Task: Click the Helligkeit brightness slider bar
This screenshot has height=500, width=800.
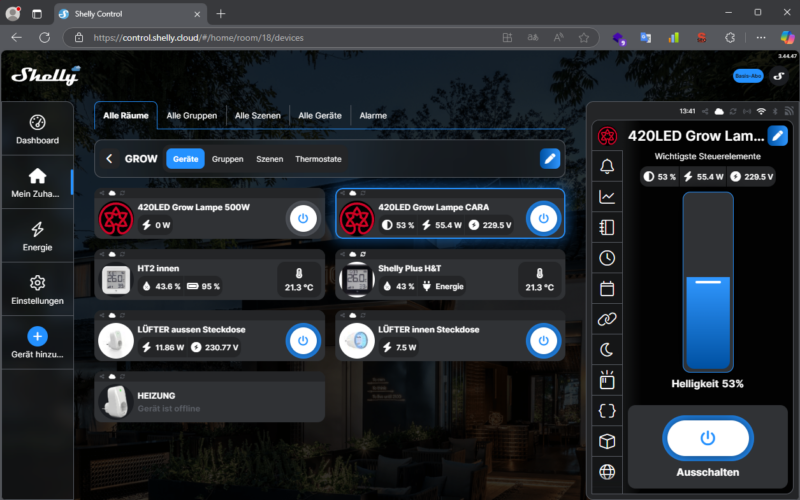Action: tap(707, 283)
